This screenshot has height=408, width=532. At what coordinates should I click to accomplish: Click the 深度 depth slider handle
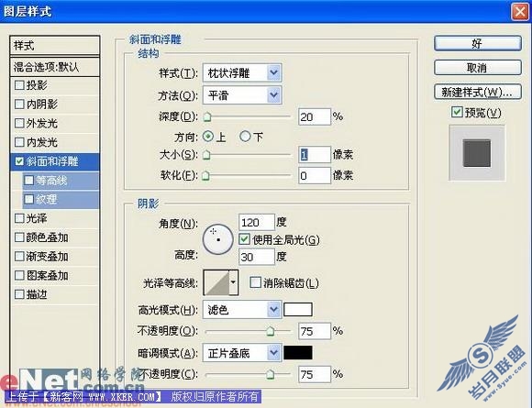point(206,117)
